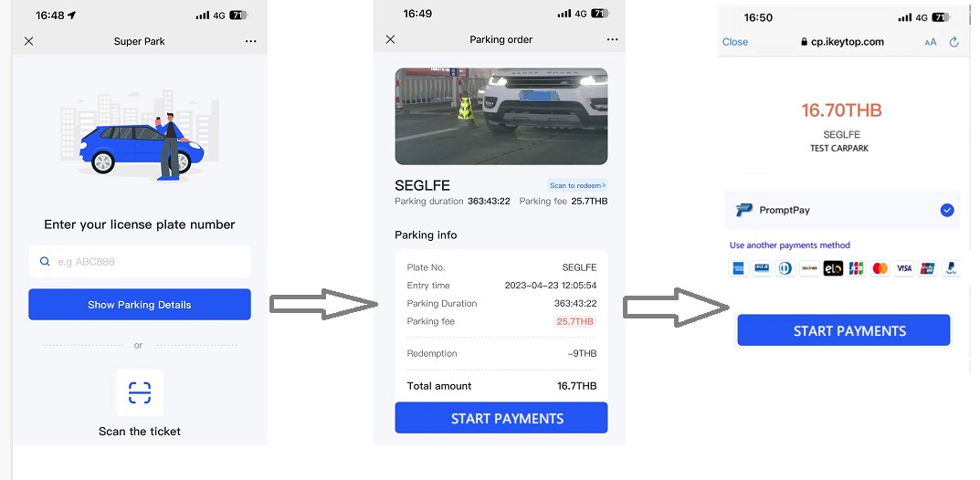Focus the license plate number field
The width and height of the screenshot is (980, 480).
140,262
